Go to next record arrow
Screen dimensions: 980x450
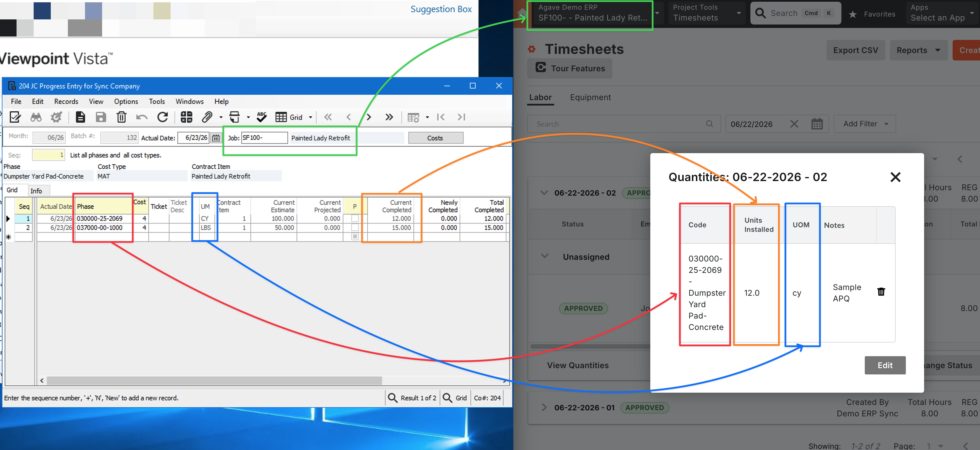pos(369,117)
